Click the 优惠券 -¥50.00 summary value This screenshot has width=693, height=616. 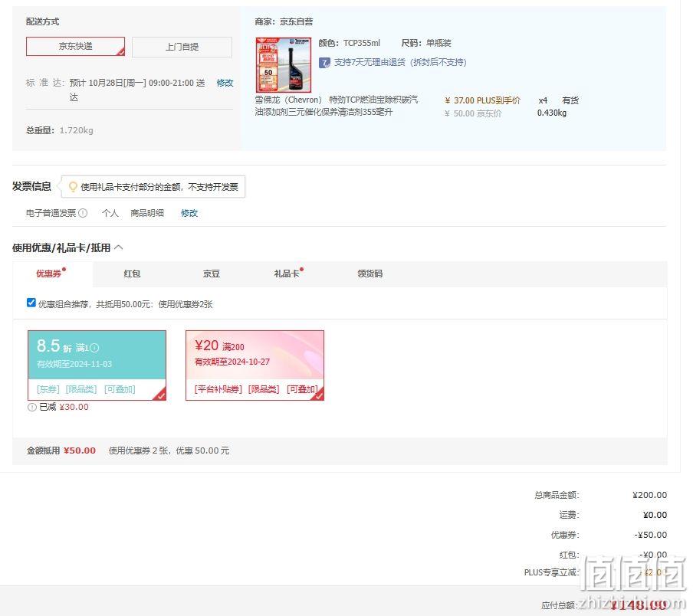(651, 536)
